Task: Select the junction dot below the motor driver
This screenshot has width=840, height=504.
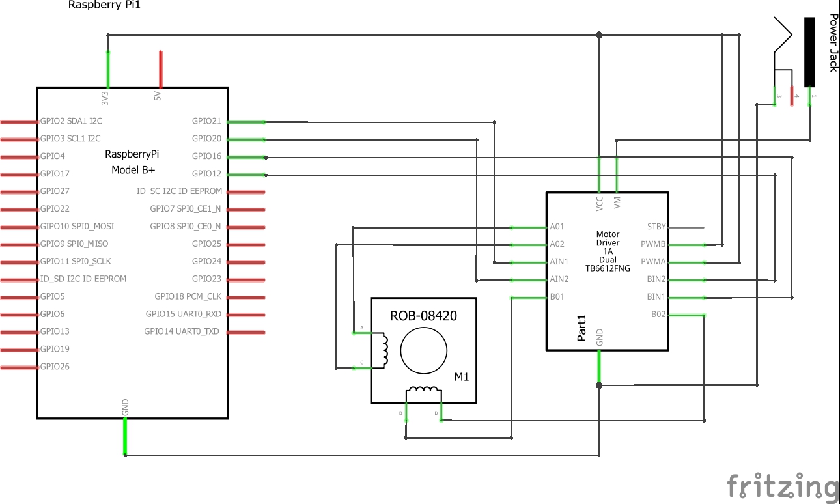Action: point(600,385)
